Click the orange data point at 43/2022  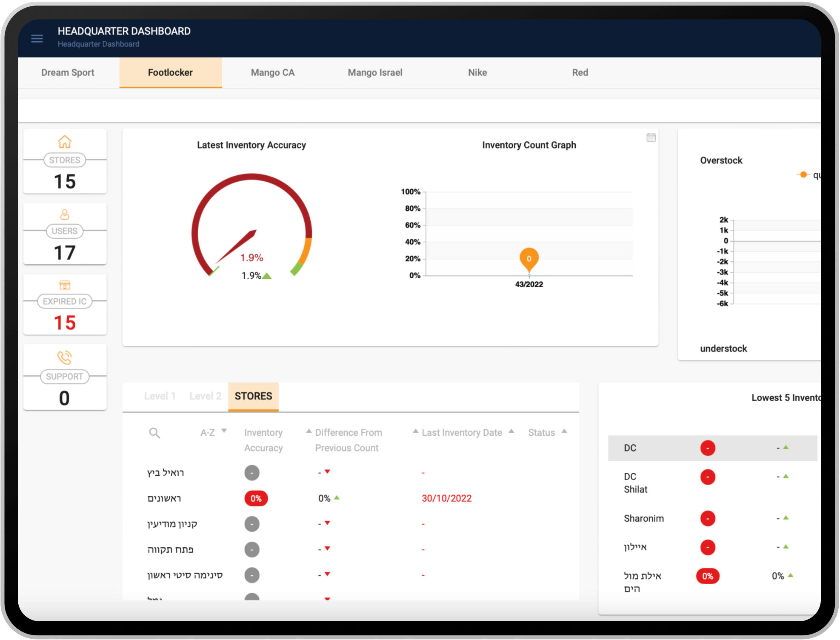coord(529,258)
